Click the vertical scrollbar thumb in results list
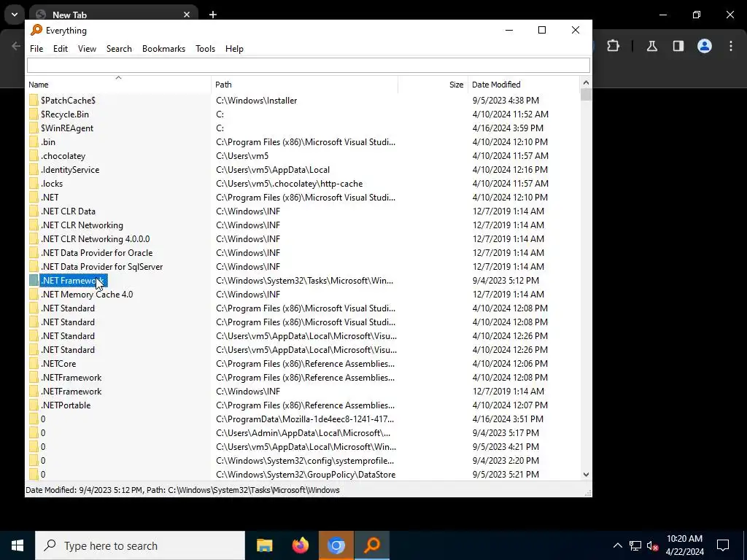 tap(586, 94)
